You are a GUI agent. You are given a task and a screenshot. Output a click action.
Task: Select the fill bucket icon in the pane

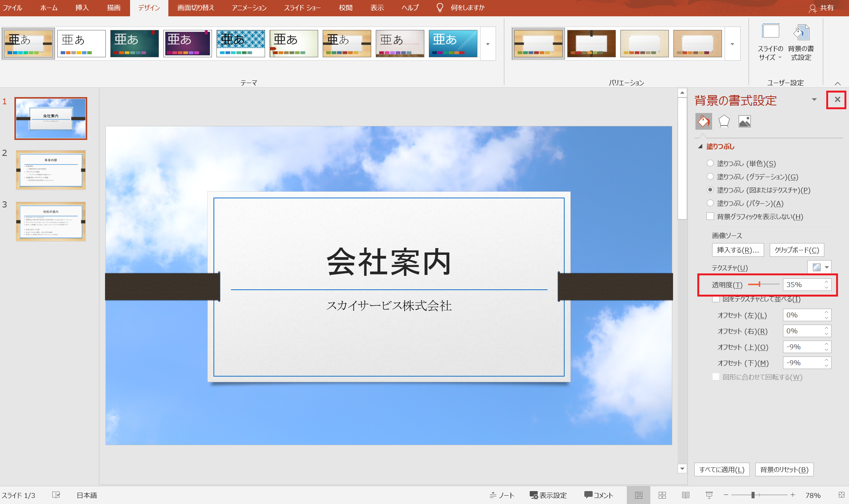point(704,121)
